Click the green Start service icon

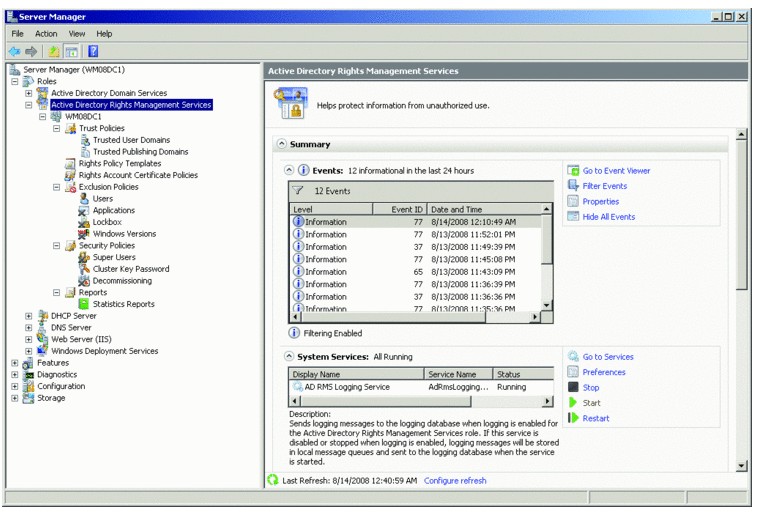pos(573,402)
